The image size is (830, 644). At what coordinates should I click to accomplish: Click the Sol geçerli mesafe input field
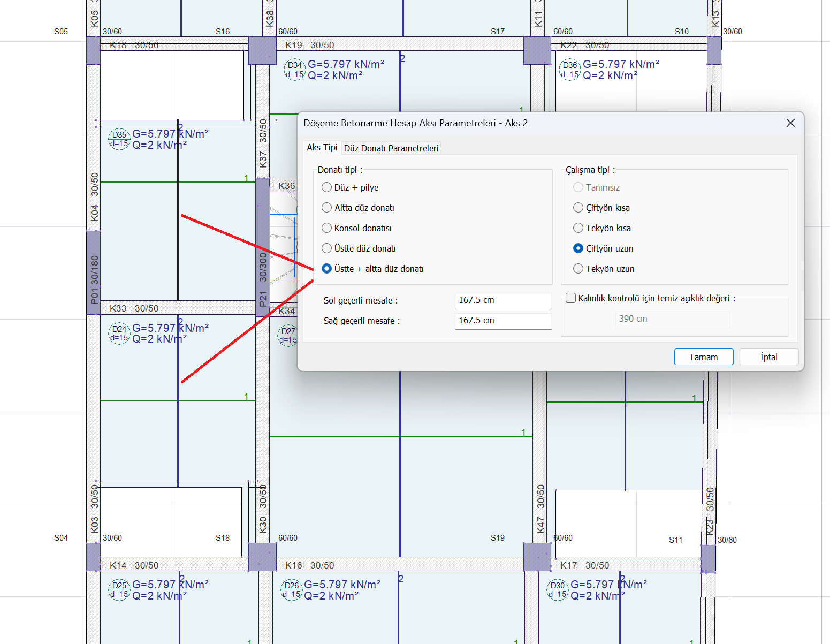click(502, 300)
